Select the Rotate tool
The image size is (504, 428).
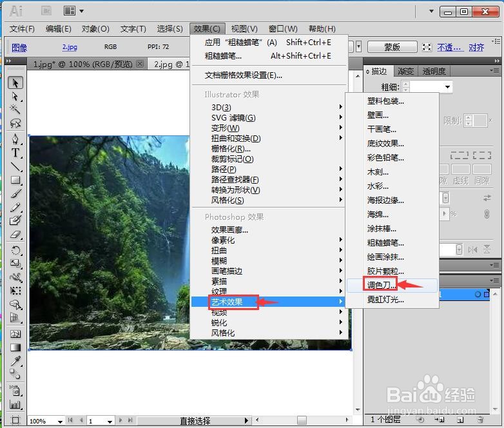(15, 250)
